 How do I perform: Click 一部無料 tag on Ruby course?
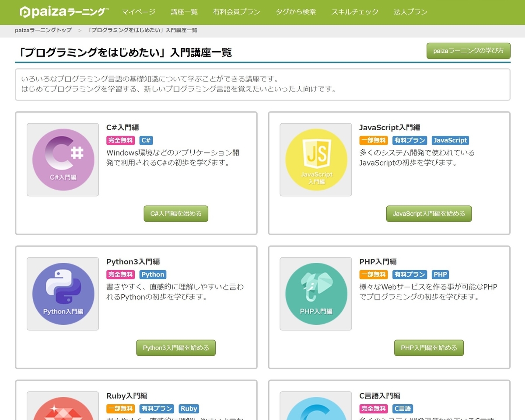tap(121, 409)
